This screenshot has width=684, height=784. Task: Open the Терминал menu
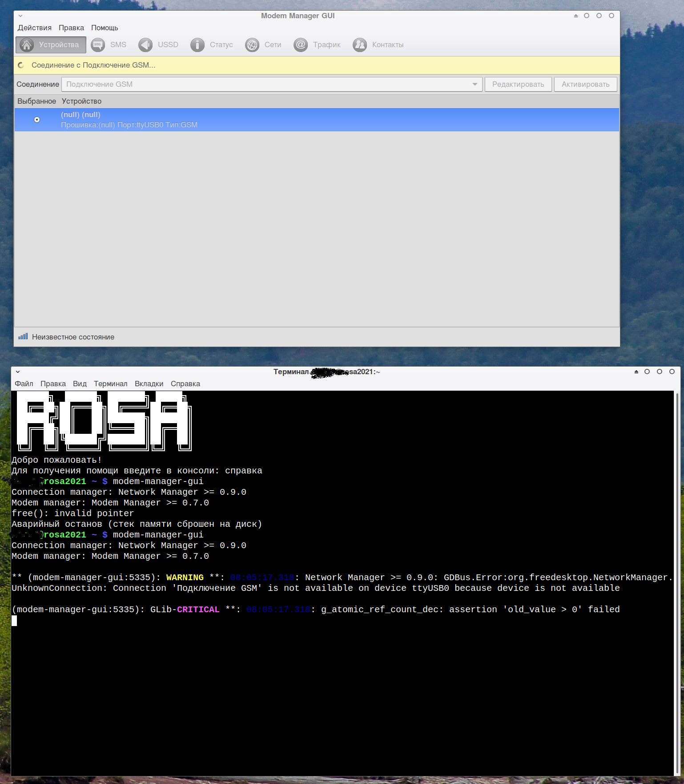tap(110, 384)
